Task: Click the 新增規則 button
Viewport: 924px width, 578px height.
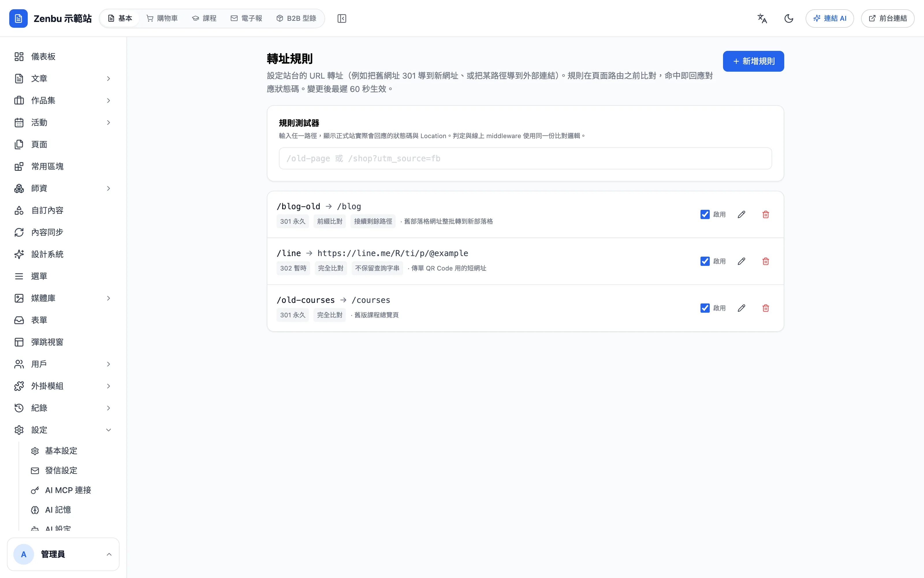Action: pos(753,61)
